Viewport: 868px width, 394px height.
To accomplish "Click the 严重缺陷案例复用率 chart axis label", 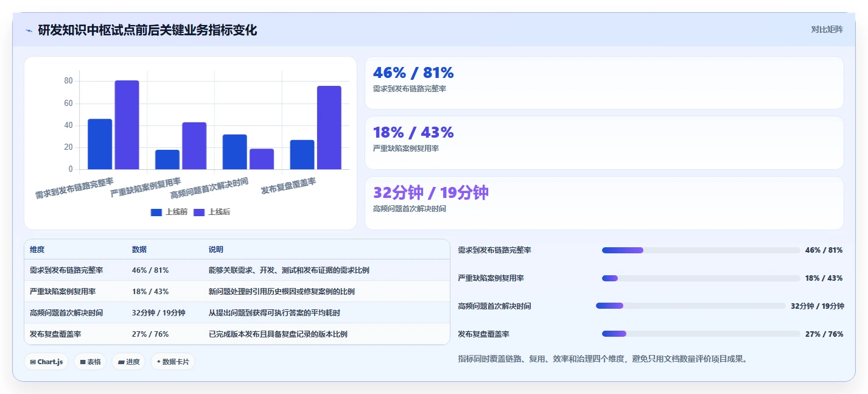I will (x=145, y=188).
